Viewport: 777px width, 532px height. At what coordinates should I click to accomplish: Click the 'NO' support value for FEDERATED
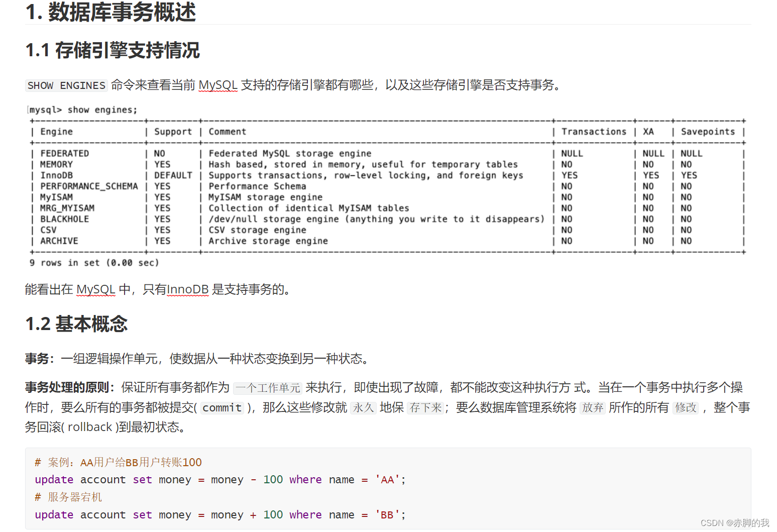point(159,153)
